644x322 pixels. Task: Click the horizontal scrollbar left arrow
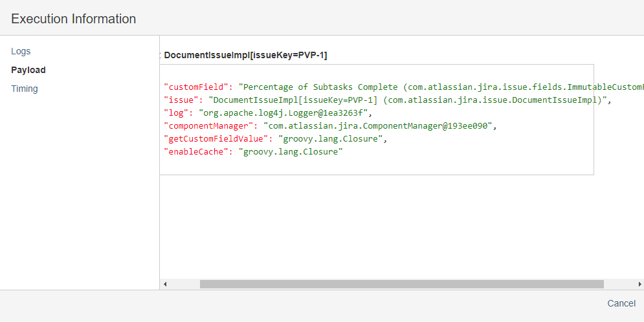click(164, 284)
